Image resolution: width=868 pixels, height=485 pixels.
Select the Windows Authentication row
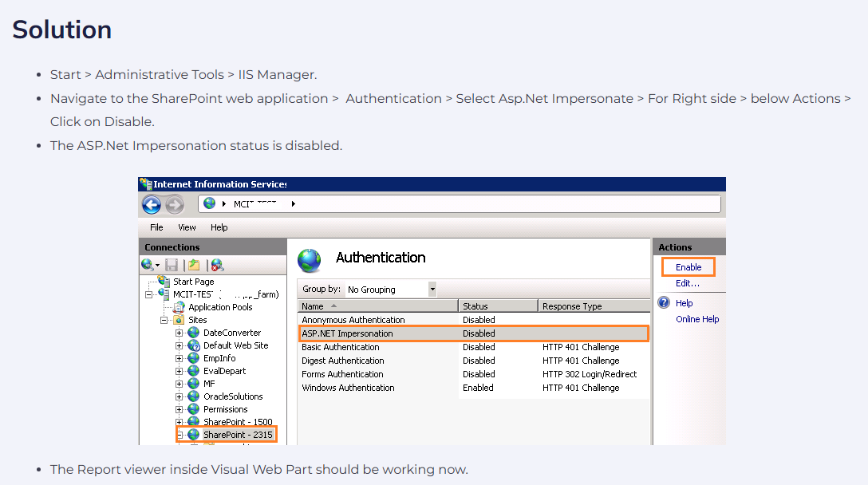(x=473, y=388)
